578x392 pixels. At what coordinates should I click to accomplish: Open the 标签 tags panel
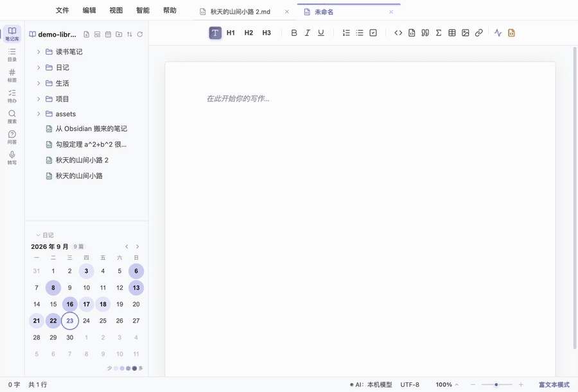pyautogui.click(x=12, y=75)
